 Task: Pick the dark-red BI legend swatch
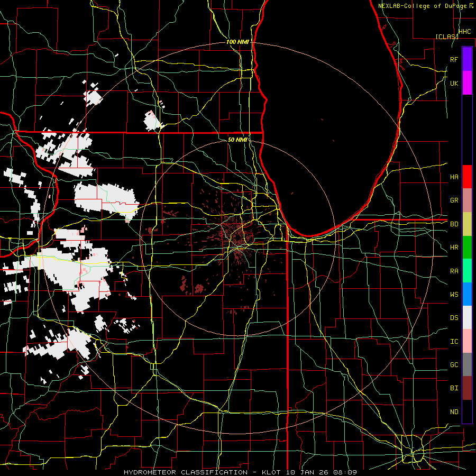tap(467, 388)
